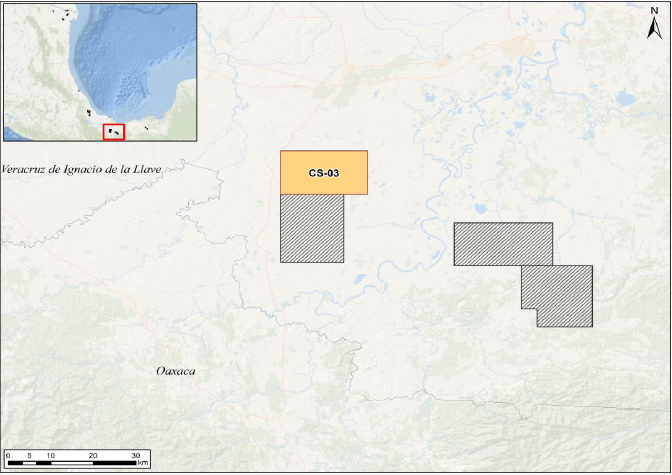The image size is (672, 475).
Task: Click the orange CS-03 block
Action: point(324,173)
